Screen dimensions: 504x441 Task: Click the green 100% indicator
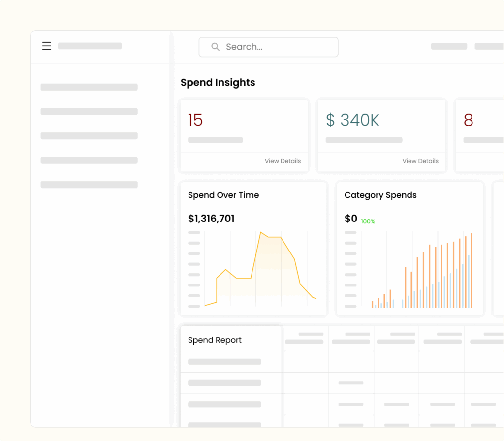coord(368,222)
